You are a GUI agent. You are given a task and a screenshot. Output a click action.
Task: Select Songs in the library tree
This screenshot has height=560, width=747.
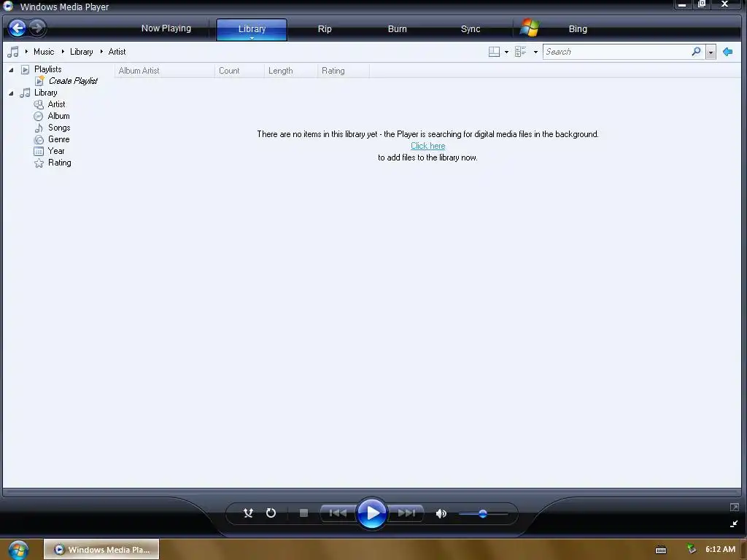tap(59, 128)
